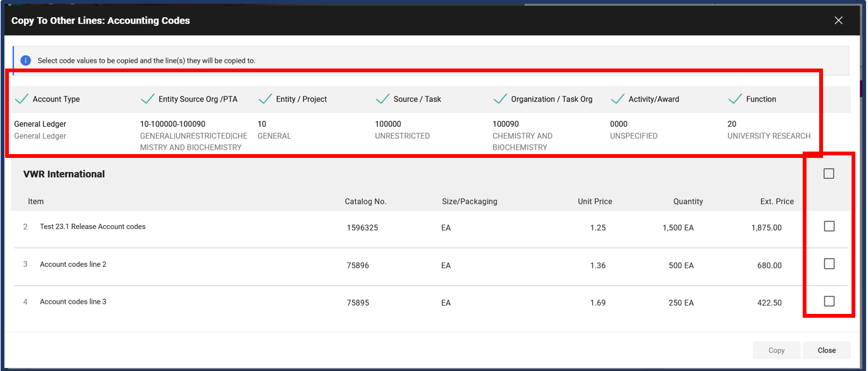Enable the select-all lines checkbox
868x371 pixels.
point(829,173)
